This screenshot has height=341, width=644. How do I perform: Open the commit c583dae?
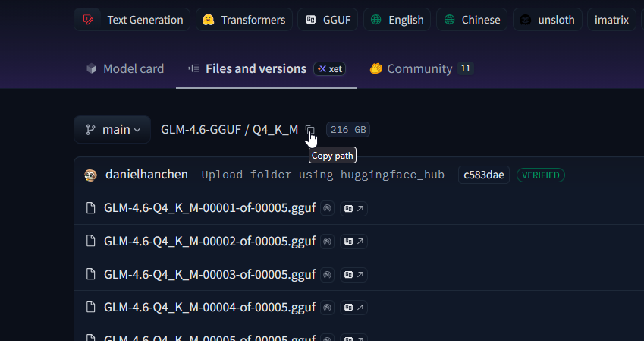pyautogui.click(x=484, y=175)
